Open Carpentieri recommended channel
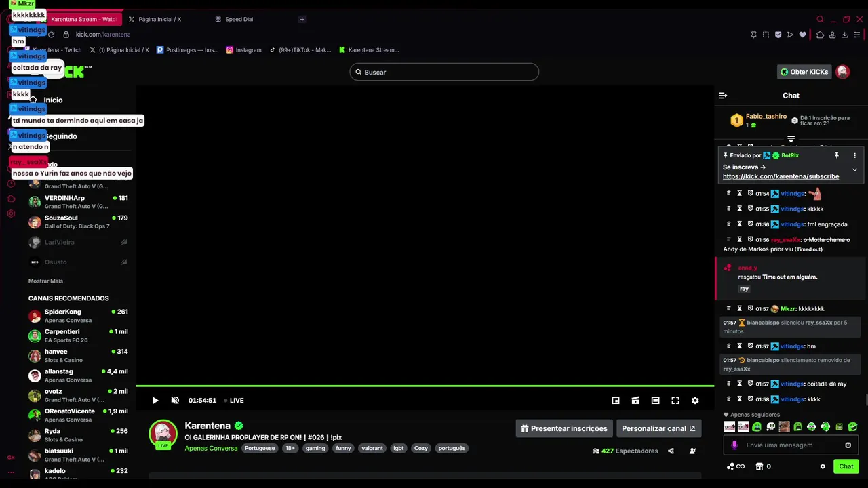 78,335
